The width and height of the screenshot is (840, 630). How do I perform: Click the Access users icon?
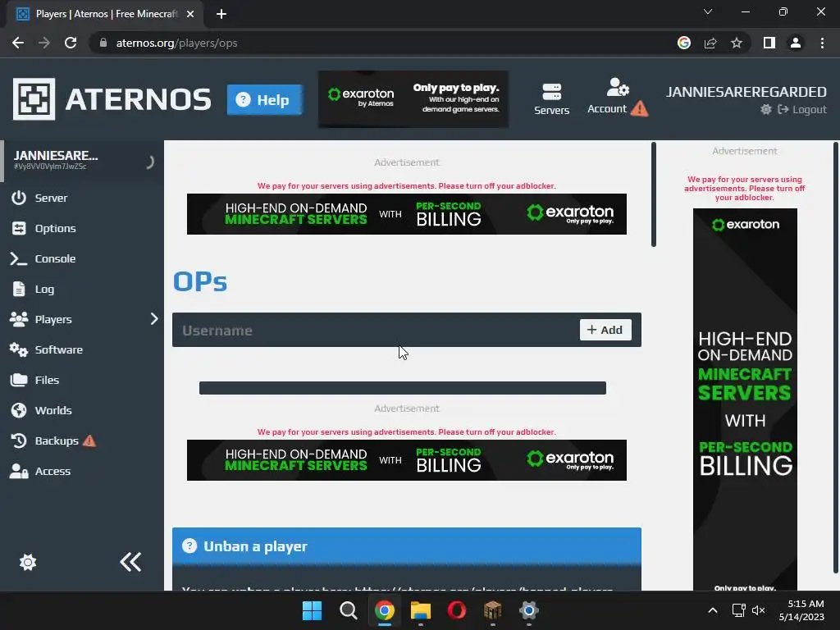(x=19, y=471)
